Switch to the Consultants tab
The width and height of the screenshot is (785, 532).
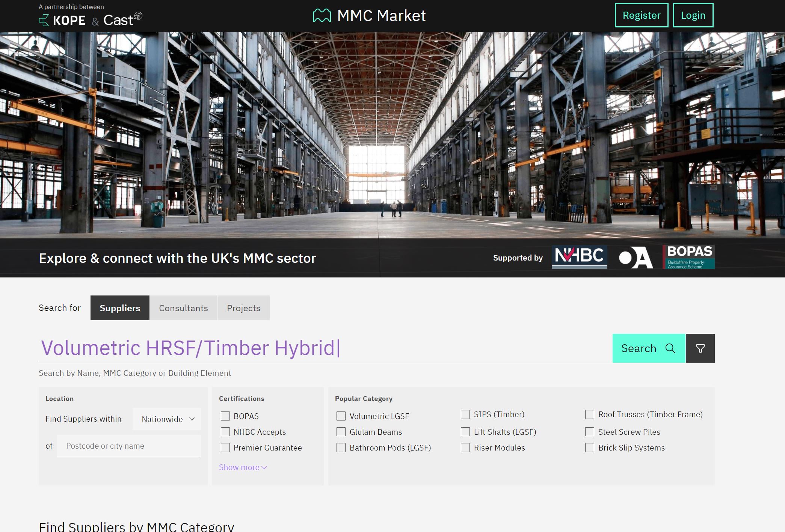click(x=184, y=308)
